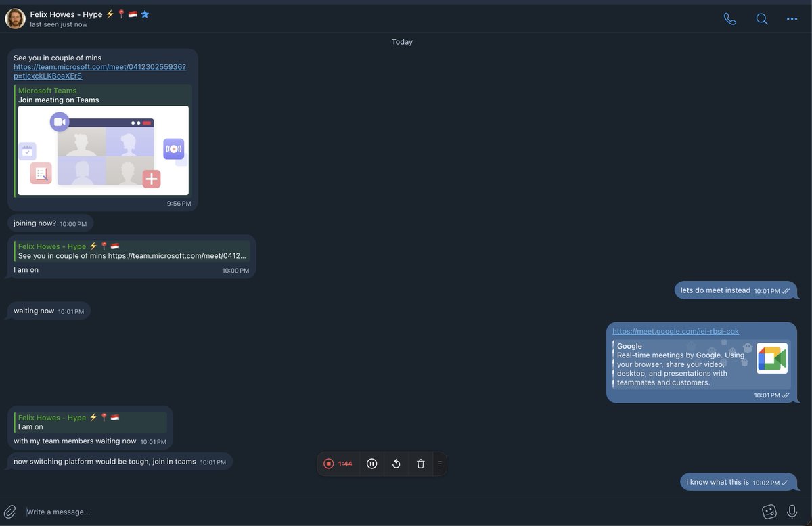Viewport: 812px width, 526px height.
Task: Select the 'Join meeting on Teams' preview title
Action: click(x=59, y=100)
